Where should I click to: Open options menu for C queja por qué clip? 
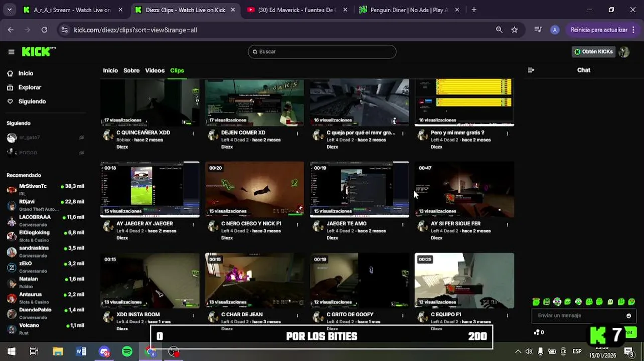(x=403, y=133)
